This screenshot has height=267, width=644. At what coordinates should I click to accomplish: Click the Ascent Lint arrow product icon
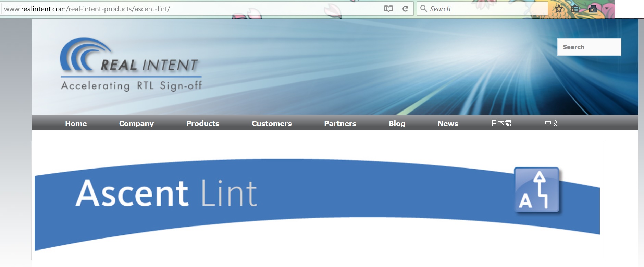[x=537, y=190]
